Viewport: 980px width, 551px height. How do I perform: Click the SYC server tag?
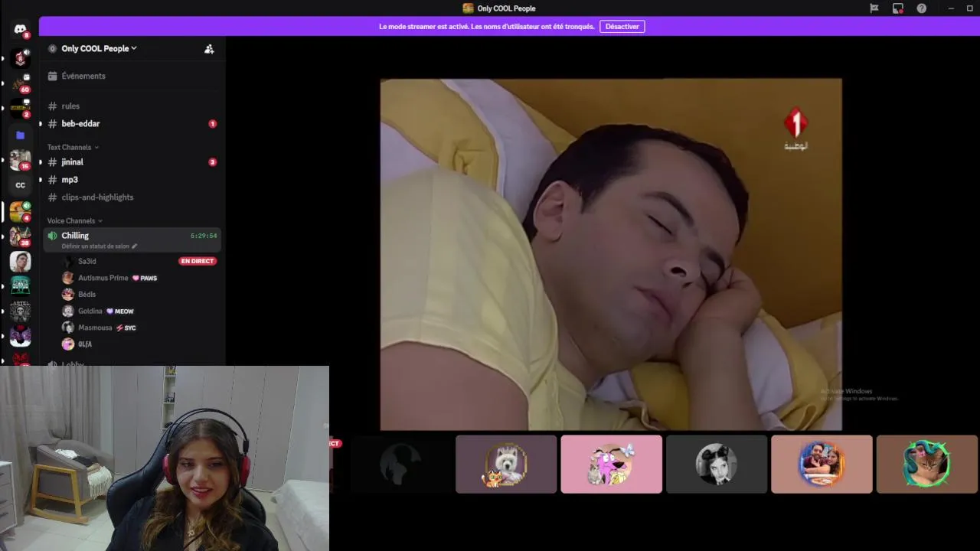tap(126, 328)
